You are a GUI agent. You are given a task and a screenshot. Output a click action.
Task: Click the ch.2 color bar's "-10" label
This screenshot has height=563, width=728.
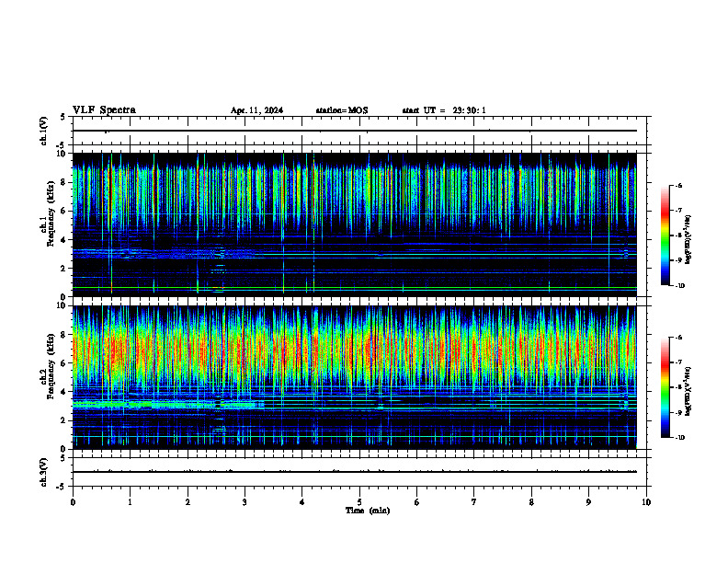click(679, 438)
